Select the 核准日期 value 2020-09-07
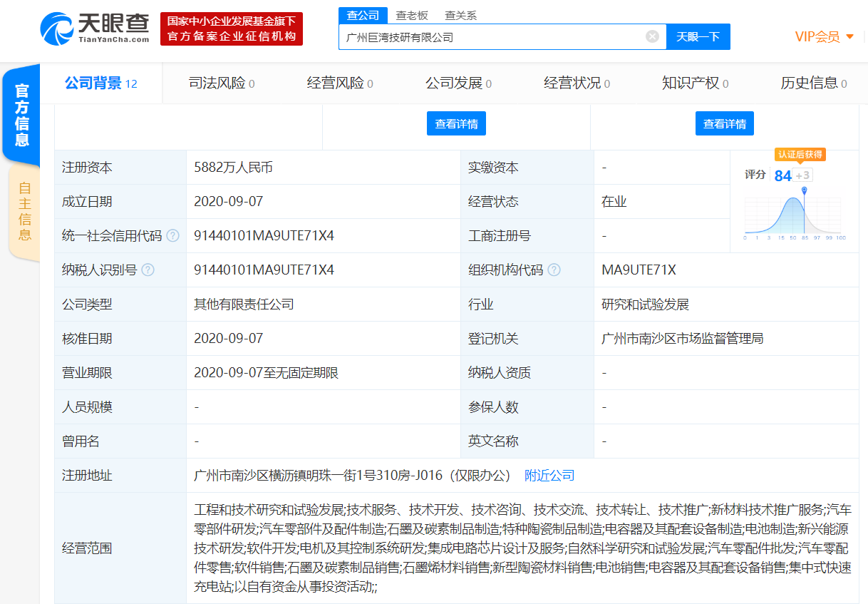 pos(228,339)
